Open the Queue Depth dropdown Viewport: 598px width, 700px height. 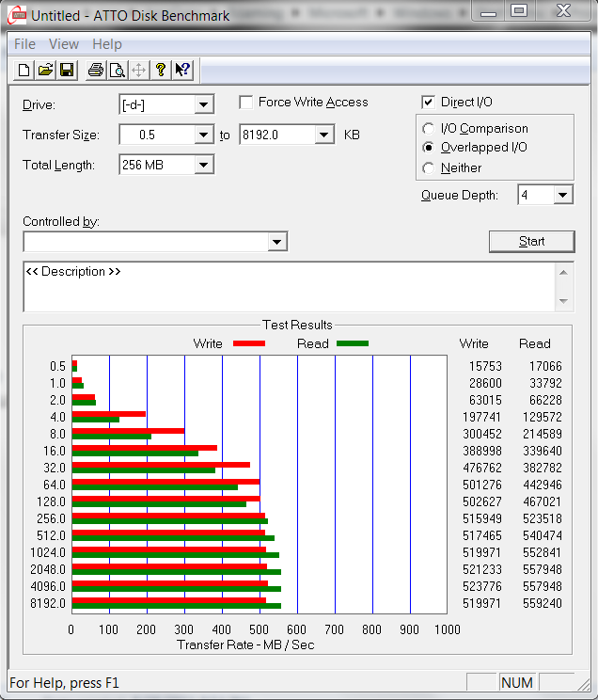562,196
